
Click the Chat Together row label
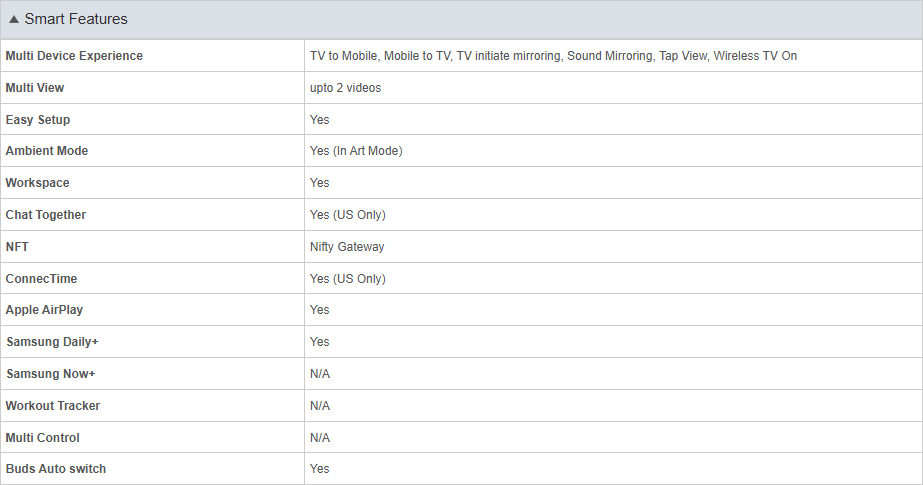tap(46, 215)
